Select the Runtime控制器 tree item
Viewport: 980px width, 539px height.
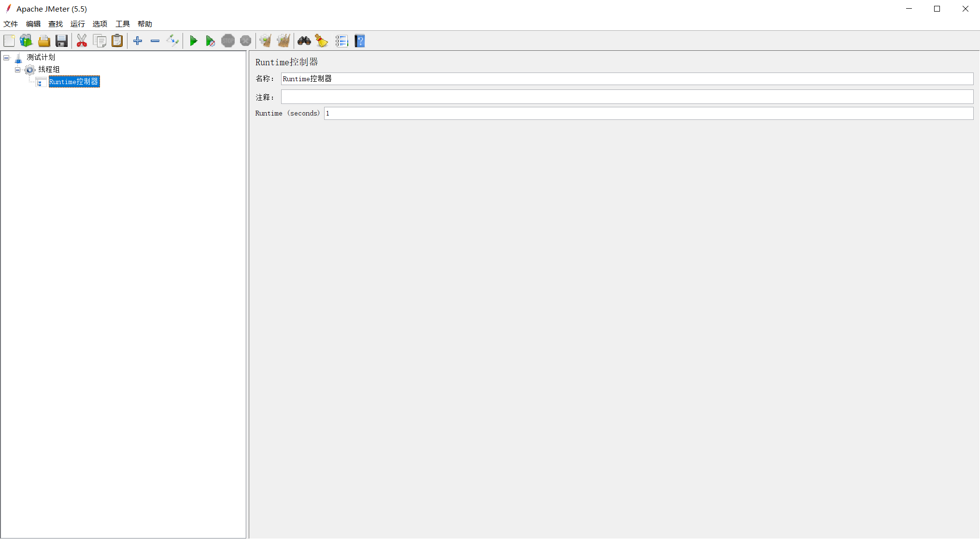(74, 82)
